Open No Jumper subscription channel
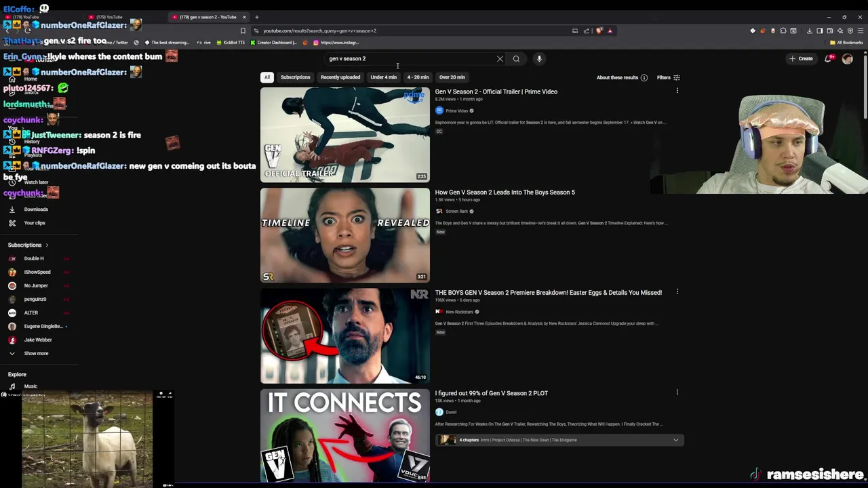 36,285
